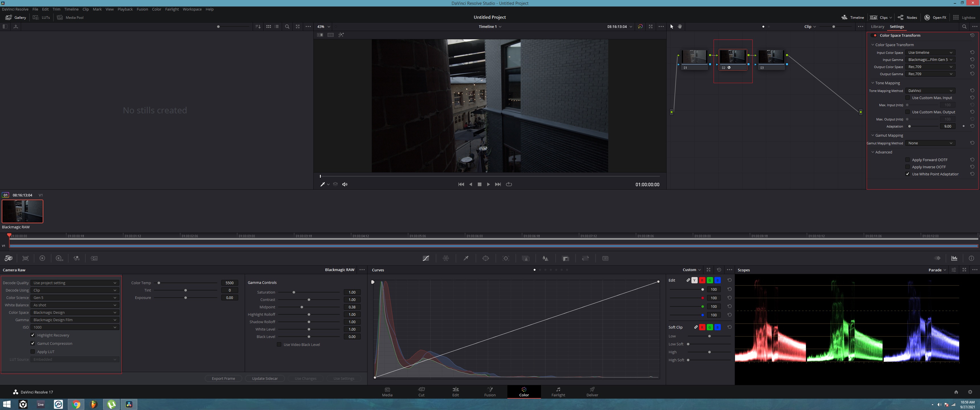Open the Fusion menu
Viewport: 980px width, 410px height.
[142, 9]
